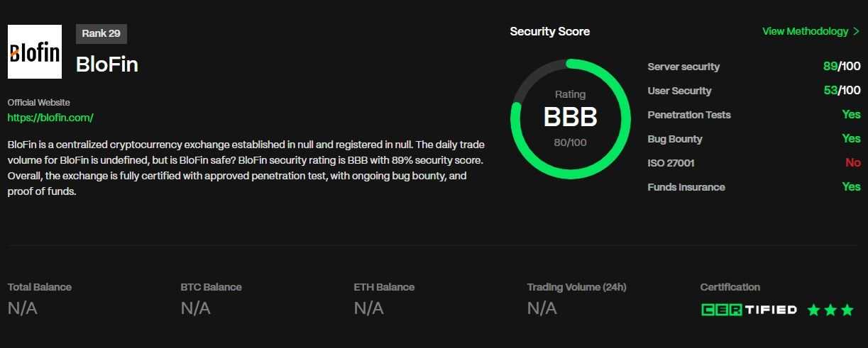Open the View Methodology link

click(x=805, y=31)
